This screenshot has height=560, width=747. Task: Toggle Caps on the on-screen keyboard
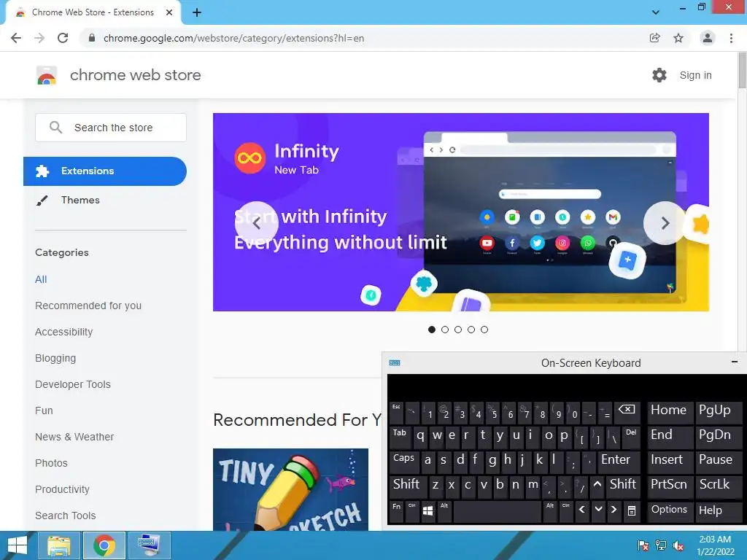[404, 461]
